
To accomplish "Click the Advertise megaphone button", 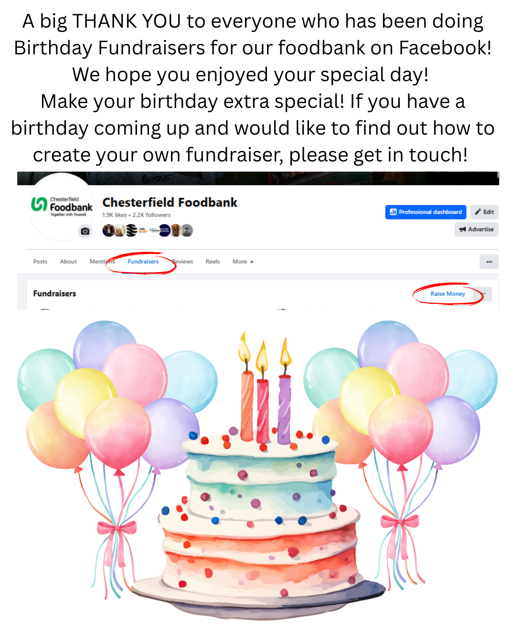I will tap(477, 229).
